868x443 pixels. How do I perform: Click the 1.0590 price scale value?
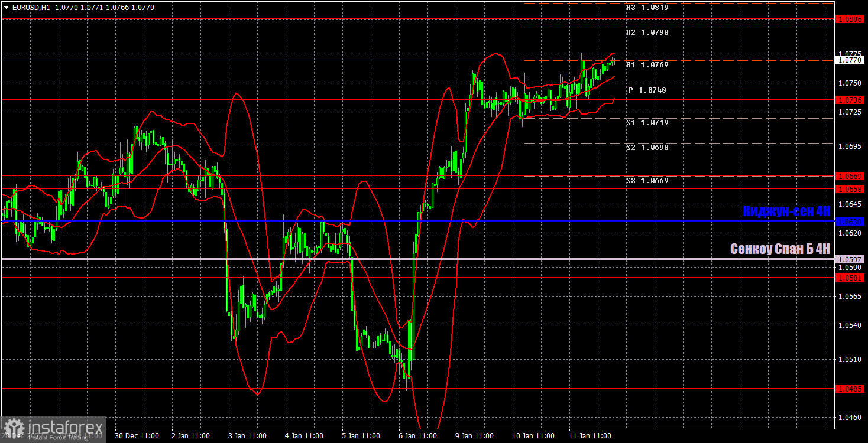851,268
